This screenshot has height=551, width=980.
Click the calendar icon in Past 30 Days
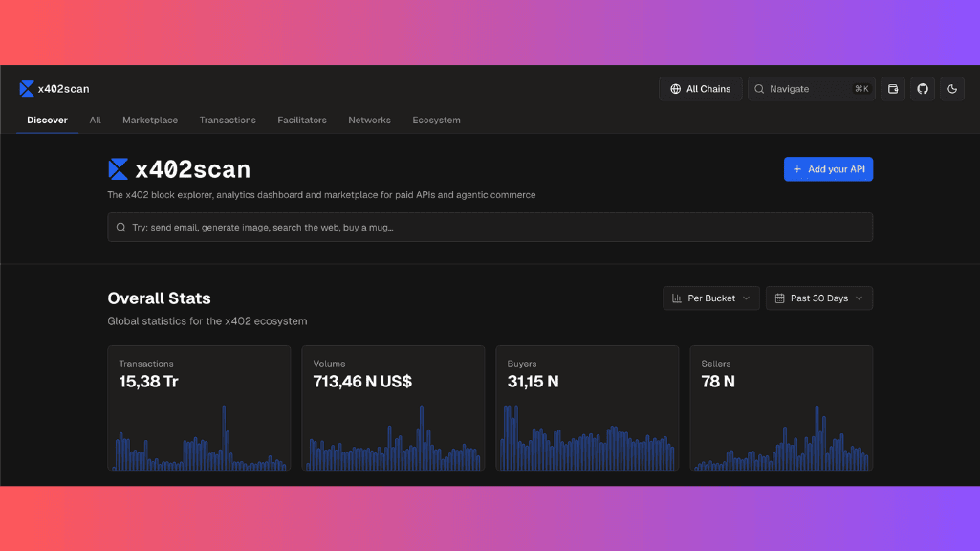(779, 298)
